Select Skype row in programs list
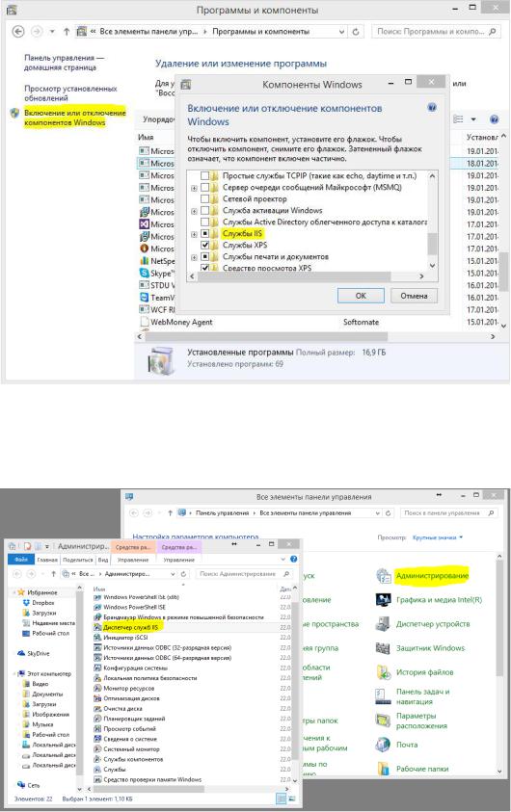 (x=156, y=273)
